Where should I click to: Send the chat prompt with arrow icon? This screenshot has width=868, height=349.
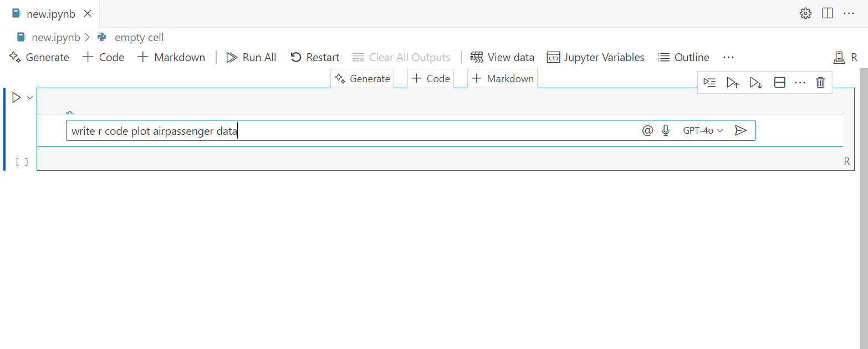tap(741, 131)
